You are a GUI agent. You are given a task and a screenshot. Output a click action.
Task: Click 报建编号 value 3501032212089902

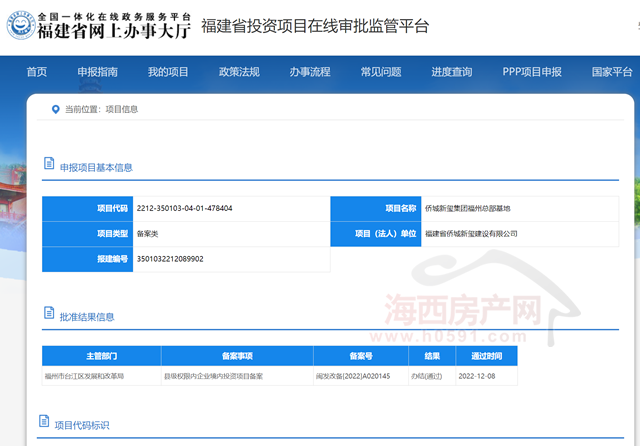[x=170, y=259]
